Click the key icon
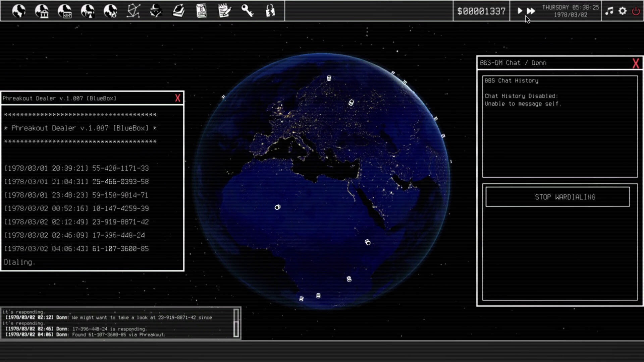 click(x=247, y=11)
